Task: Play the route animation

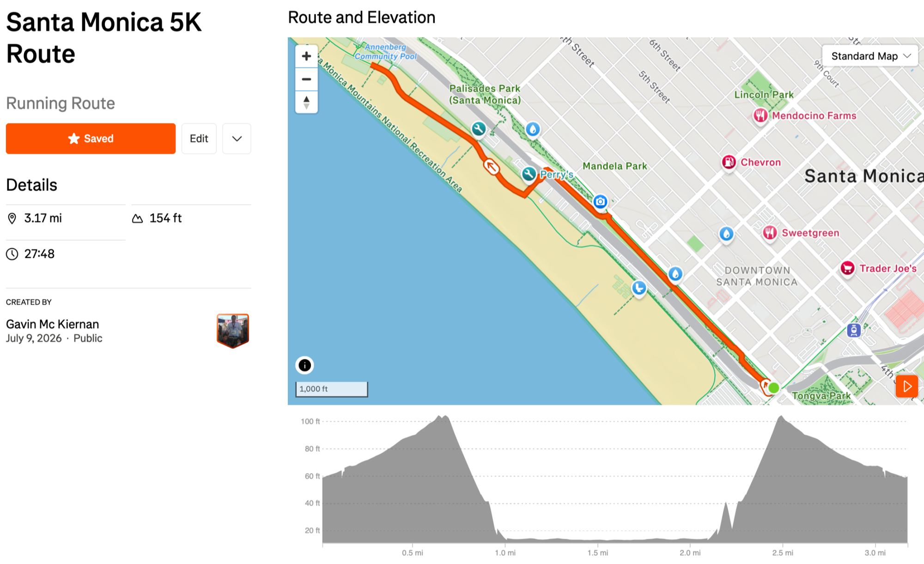Action: pyautogui.click(x=907, y=386)
